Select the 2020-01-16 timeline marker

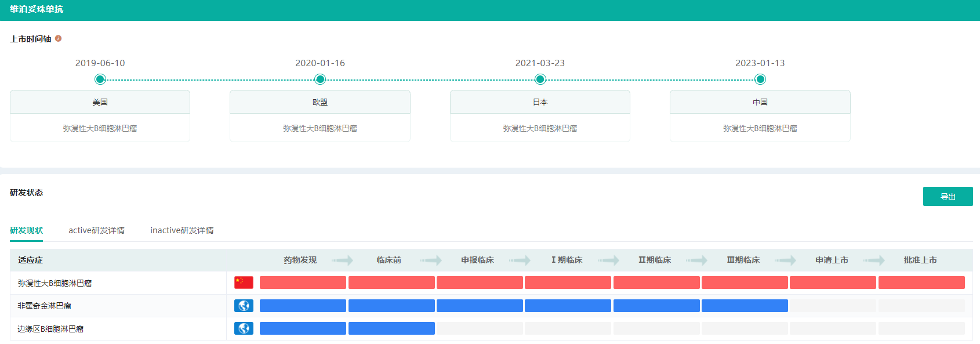pyautogui.click(x=320, y=79)
